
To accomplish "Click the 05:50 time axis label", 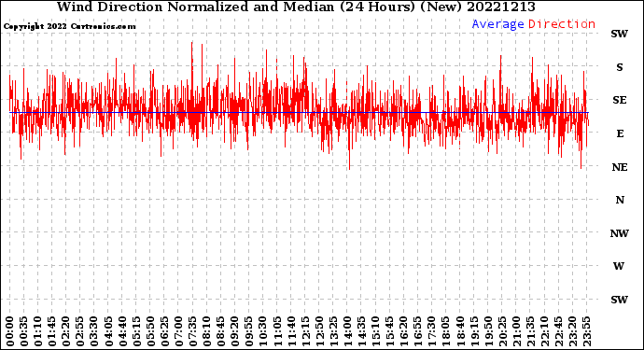I will (150, 331).
